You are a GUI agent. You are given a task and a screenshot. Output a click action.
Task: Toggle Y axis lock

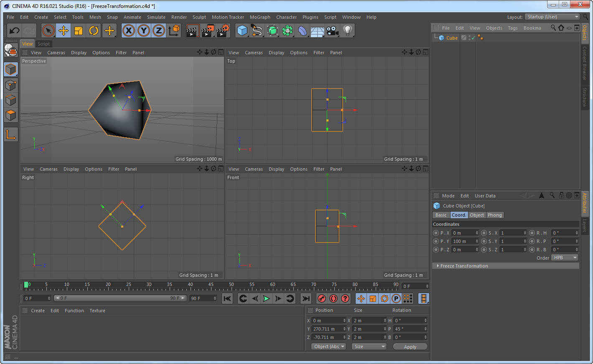click(x=144, y=30)
